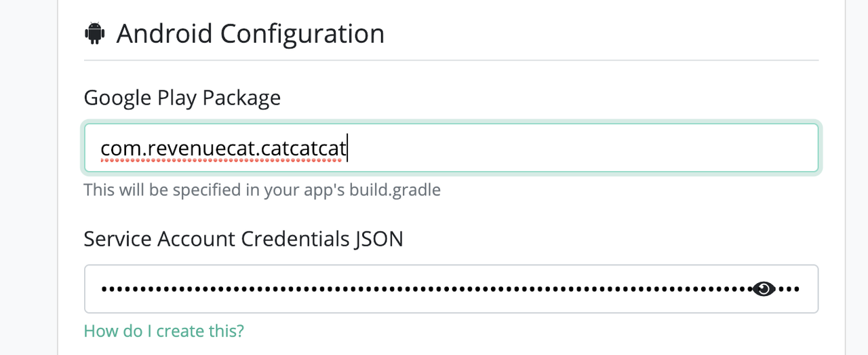Viewport: 868px width, 355px height.
Task: Reveal credentials with the eye icon
Action: tap(764, 289)
